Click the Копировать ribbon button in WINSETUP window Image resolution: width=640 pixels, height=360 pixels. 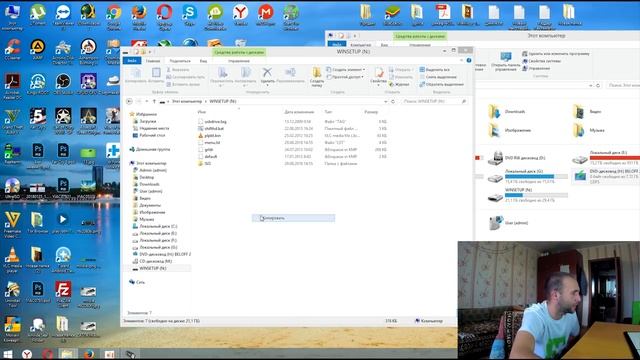point(136,76)
